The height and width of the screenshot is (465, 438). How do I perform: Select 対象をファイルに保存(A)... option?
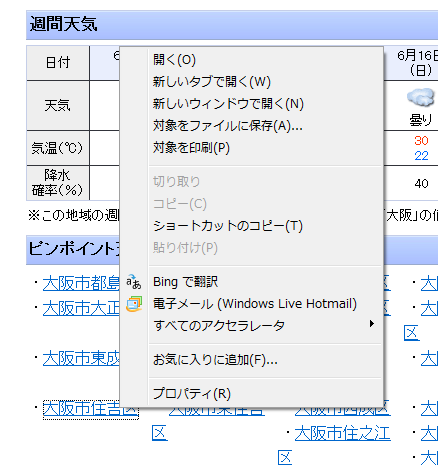tap(251, 126)
